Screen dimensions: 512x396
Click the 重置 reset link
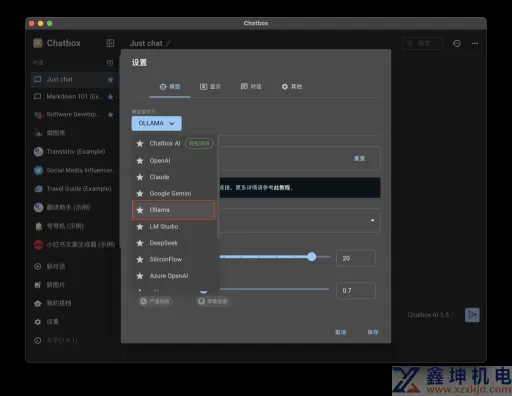click(x=359, y=159)
